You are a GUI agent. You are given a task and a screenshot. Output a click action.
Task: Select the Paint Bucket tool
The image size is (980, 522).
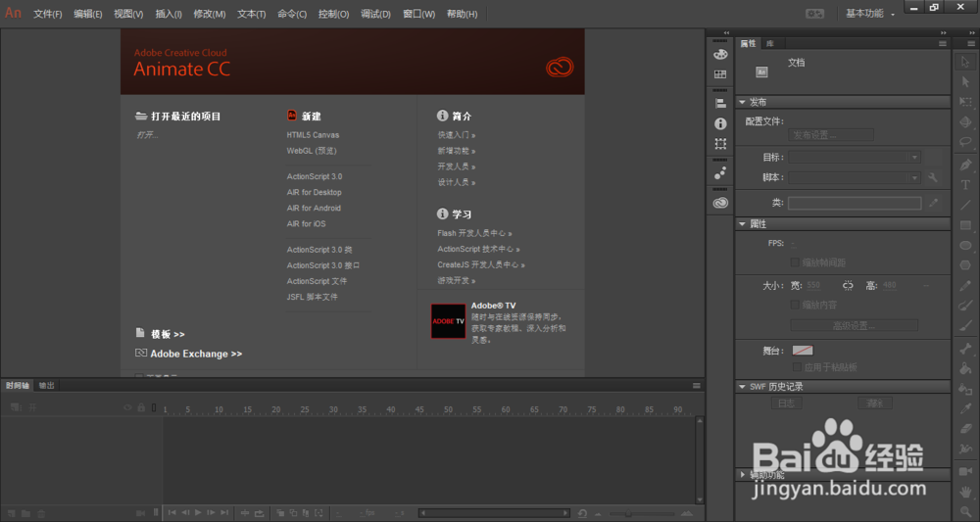[965, 369]
